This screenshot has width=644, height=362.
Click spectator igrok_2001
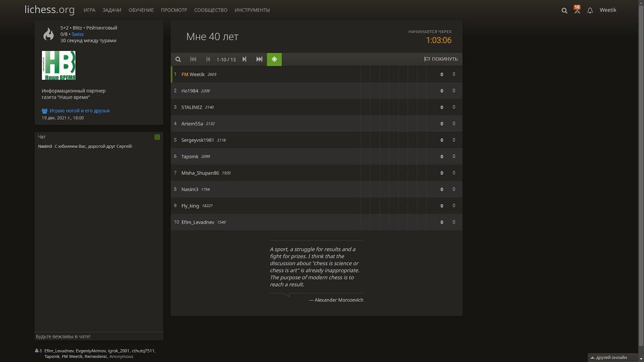[118, 350]
